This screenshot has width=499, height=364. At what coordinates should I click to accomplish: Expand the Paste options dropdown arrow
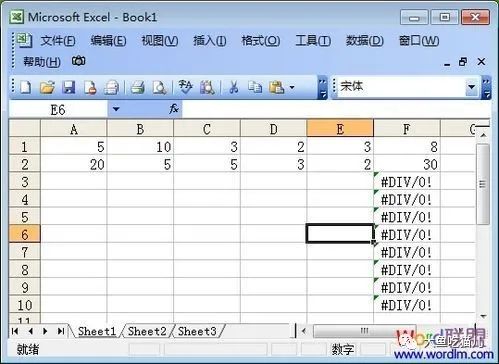point(292,88)
